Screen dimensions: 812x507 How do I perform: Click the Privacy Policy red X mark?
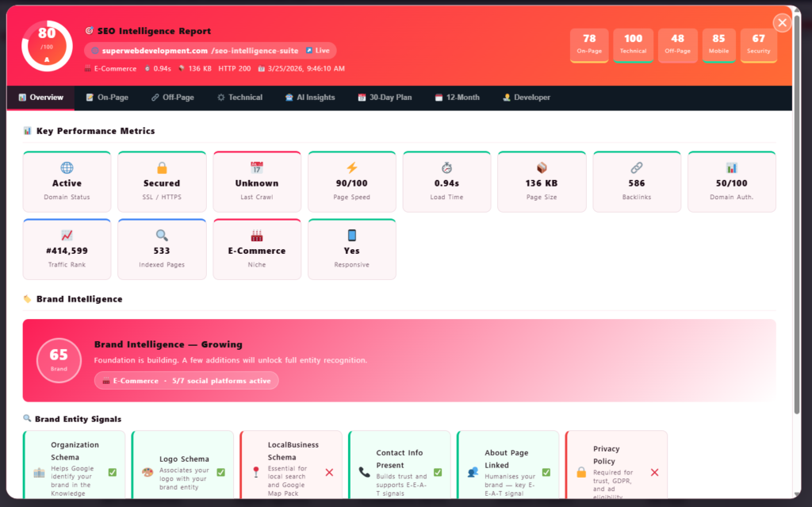click(x=654, y=472)
